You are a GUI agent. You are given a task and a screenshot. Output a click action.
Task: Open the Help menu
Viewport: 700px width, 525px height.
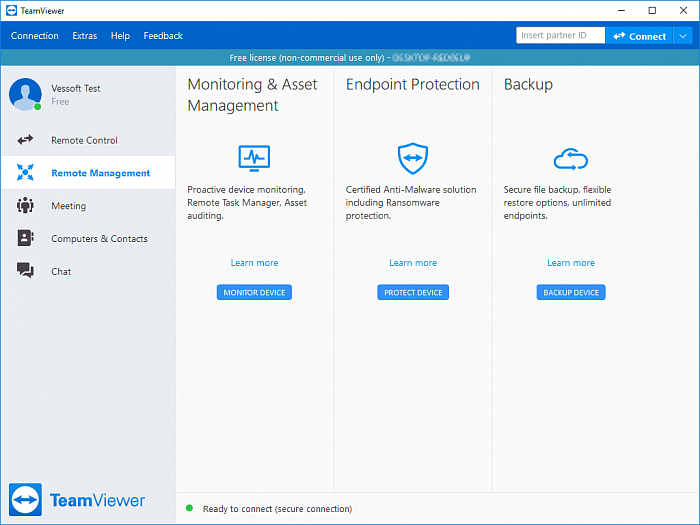(x=120, y=36)
